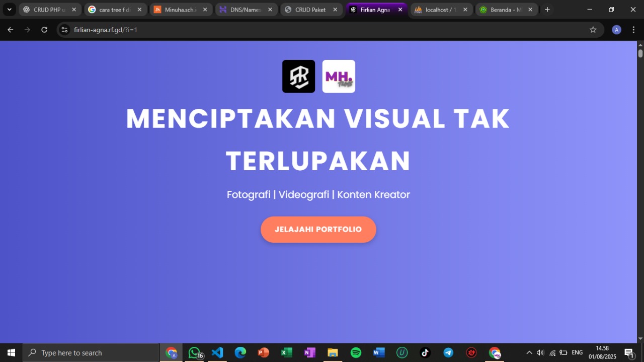
Task: Expand hidden system tray icons
Action: (x=529, y=352)
